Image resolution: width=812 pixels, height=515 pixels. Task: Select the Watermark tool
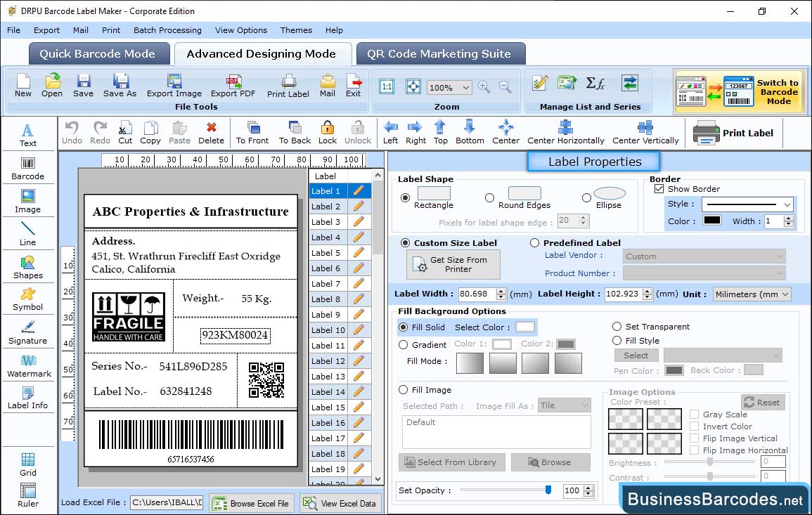tap(29, 366)
